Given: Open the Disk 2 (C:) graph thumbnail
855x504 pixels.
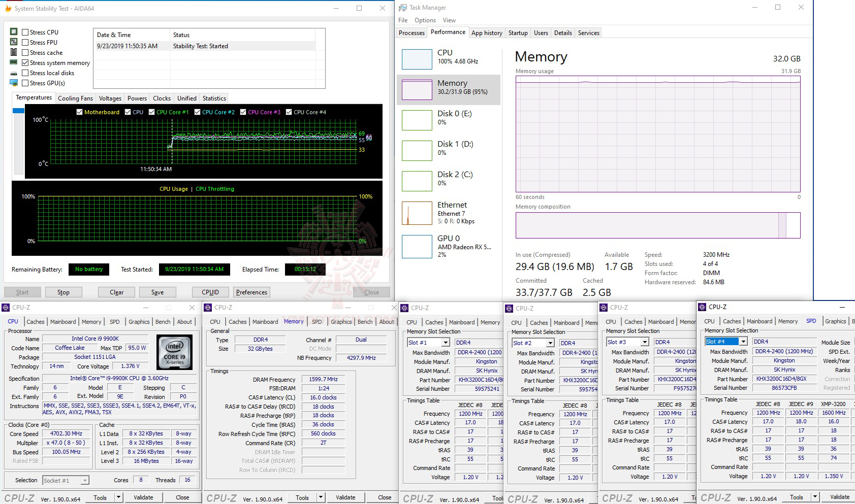Looking at the screenshot, I should click(417, 181).
